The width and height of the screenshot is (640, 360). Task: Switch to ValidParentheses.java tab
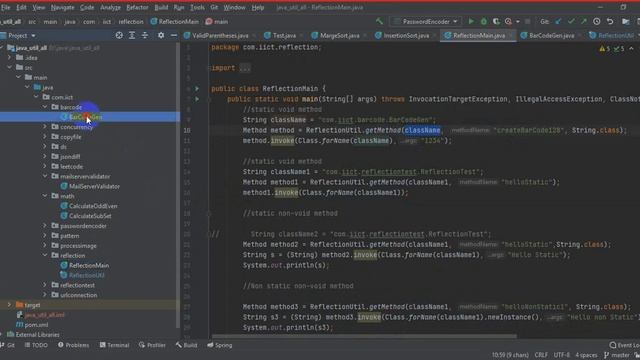point(220,36)
